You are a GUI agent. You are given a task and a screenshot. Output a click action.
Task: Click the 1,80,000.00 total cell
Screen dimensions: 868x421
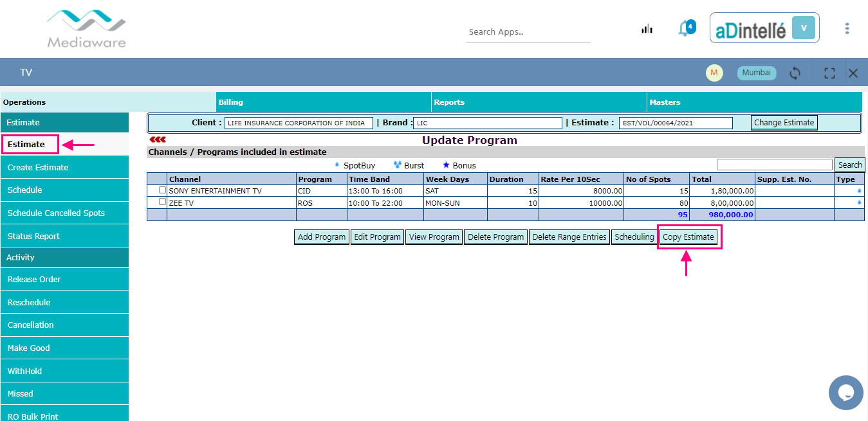tap(723, 191)
